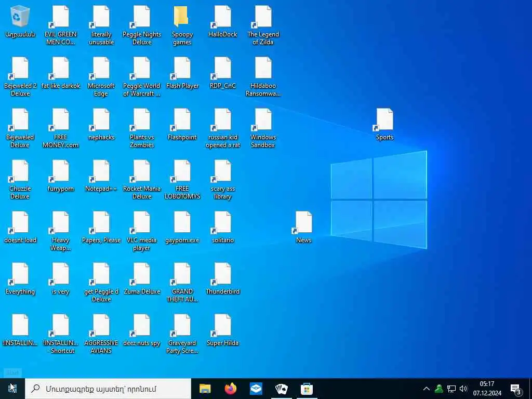This screenshot has width=532, height=399.
Task: Click the Thunderbird shortcut
Action: [222, 279]
